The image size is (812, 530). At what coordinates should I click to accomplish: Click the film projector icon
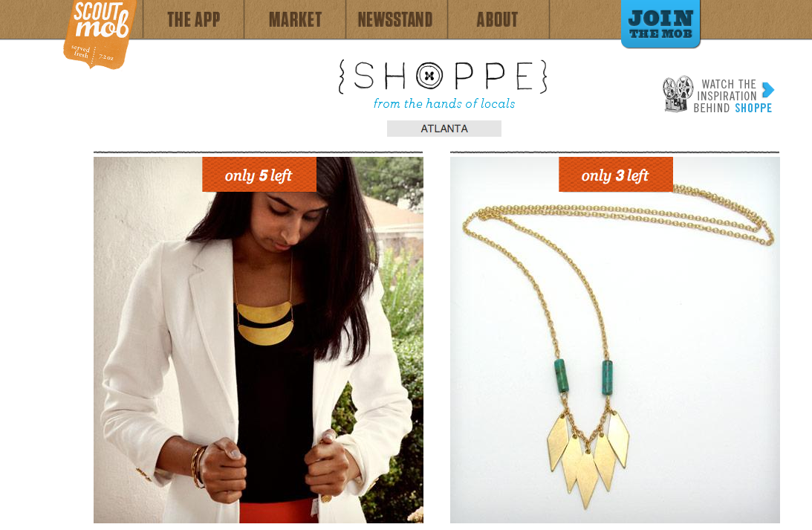(678, 94)
